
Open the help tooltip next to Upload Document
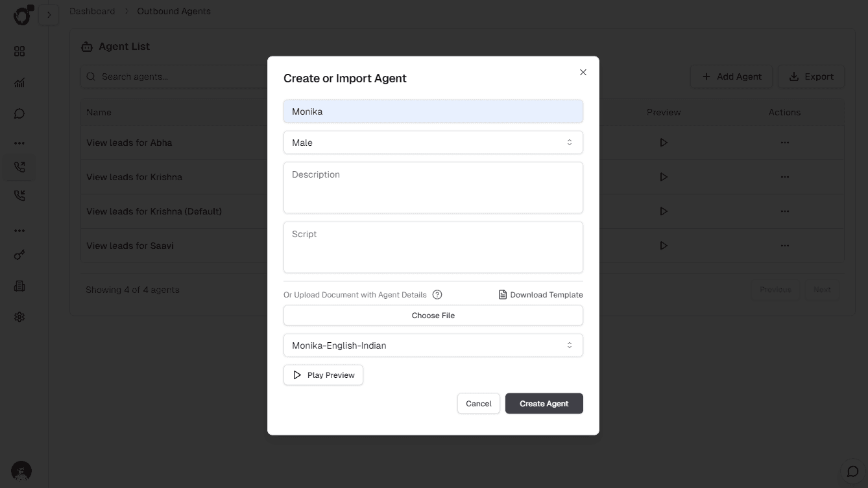point(437,294)
